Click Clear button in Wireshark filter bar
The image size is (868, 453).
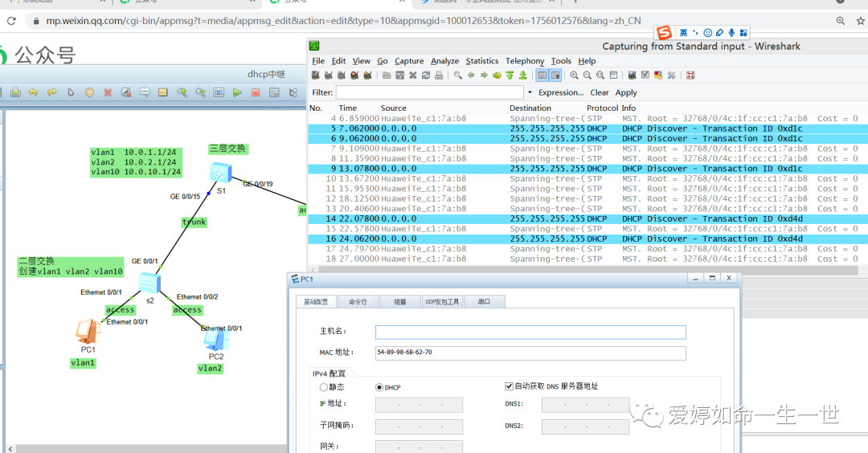599,92
